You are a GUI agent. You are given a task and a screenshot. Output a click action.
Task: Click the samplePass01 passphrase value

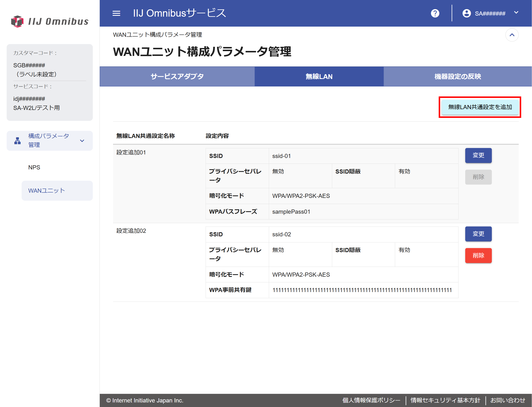(291, 212)
